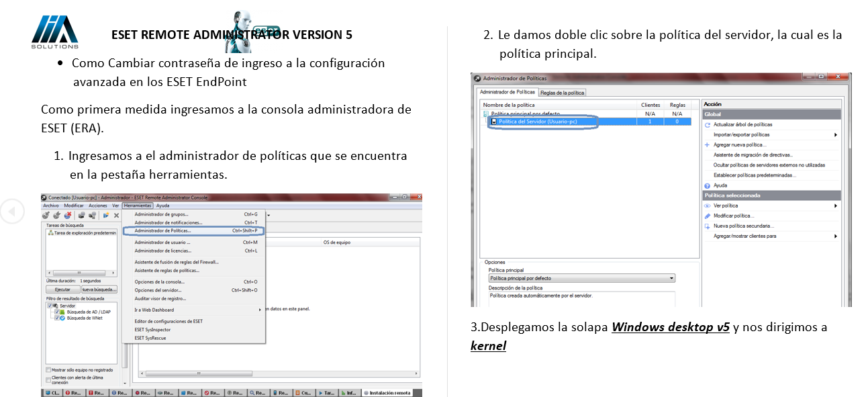Click the Ejecutar button
Image resolution: width=868 pixels, height=397 pixels.
(62, 289)
